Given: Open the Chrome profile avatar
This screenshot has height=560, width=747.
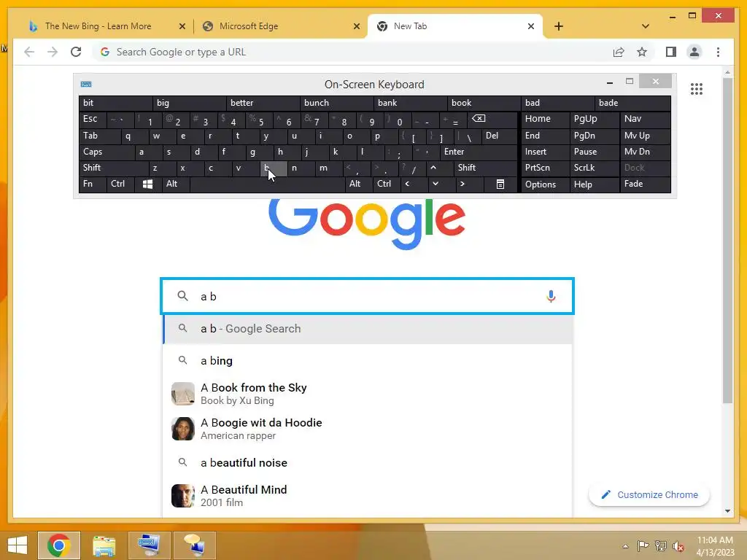Looking at the screenshot, I should click(x=694, y=52).
